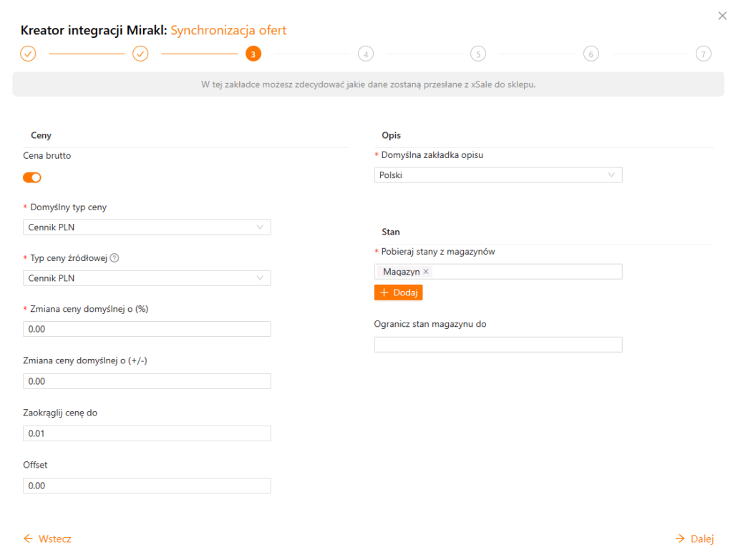Click the info banner about xSale data
733x560 pixels.
click(x=369, y=84)
